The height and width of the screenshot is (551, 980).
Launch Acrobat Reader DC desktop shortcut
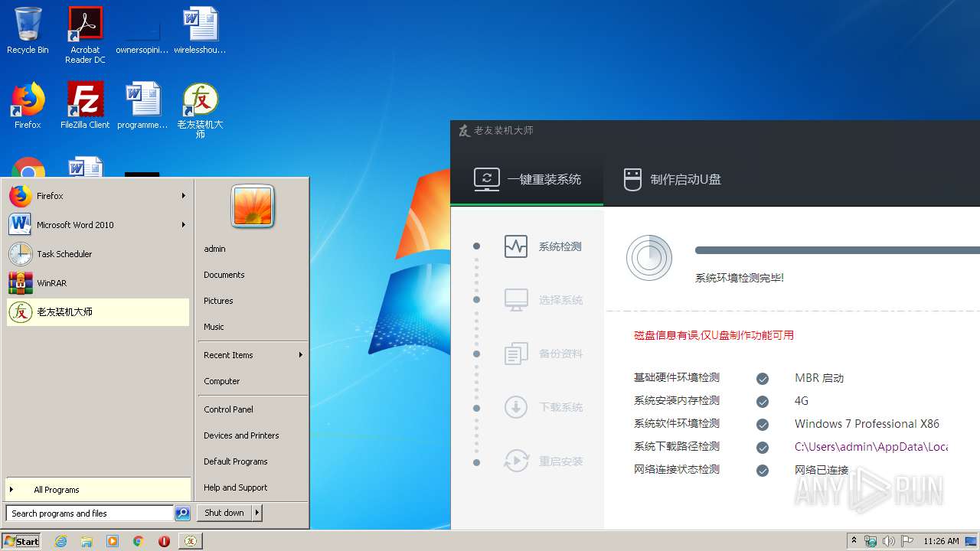(x=85, y=35)
